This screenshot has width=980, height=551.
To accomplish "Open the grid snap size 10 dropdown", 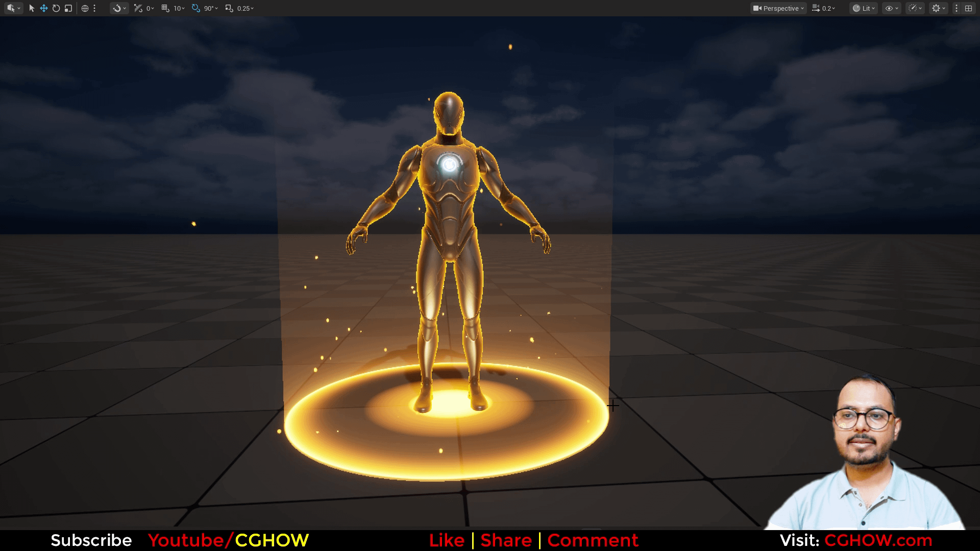I will coord(179,8).
